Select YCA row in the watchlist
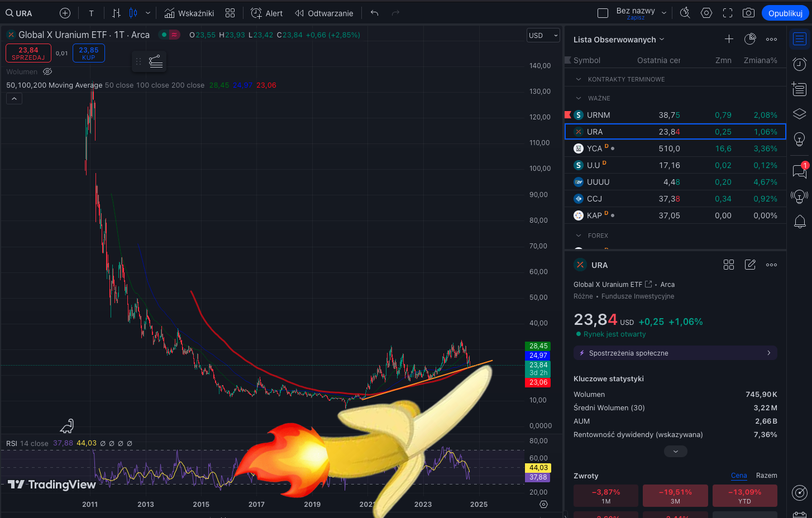 pos(676,148)
